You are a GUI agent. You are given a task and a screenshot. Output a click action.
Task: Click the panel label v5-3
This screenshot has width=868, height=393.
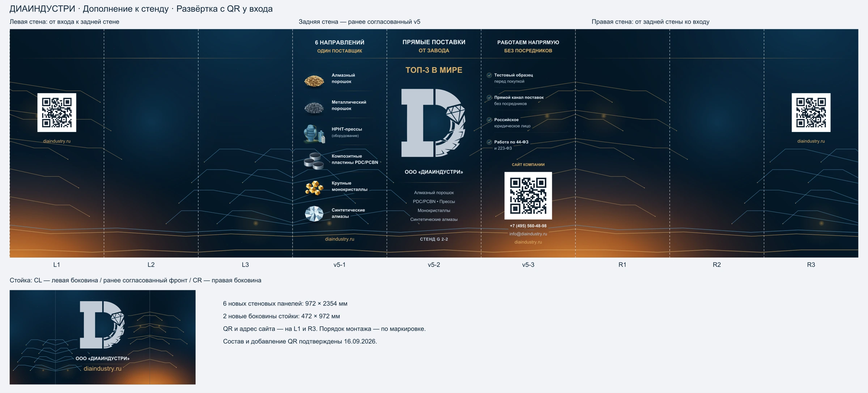coord(528,265)
